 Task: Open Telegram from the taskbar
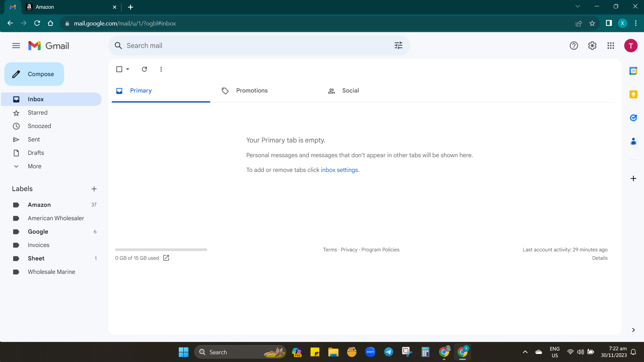pos(388,352)
